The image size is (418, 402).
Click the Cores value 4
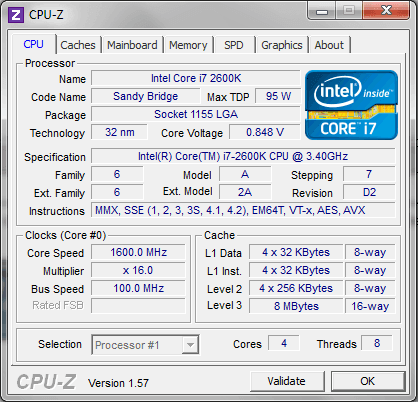(284, 343)
